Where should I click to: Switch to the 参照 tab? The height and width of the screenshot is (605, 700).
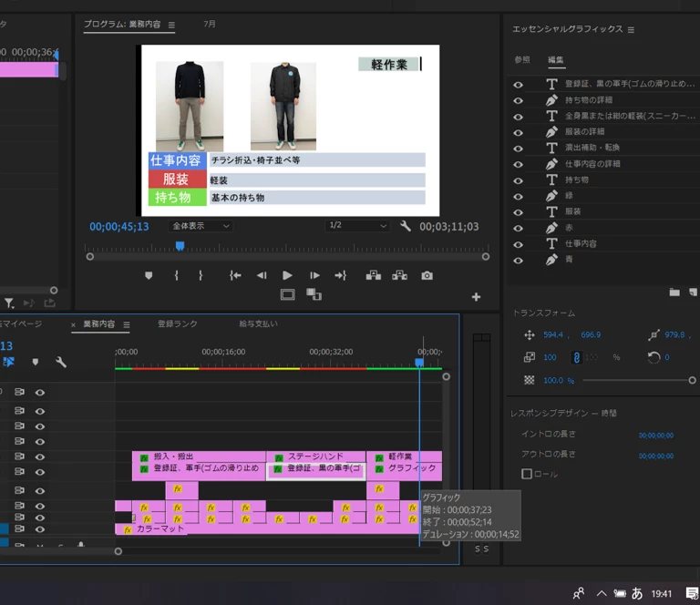tap(522, 60)
